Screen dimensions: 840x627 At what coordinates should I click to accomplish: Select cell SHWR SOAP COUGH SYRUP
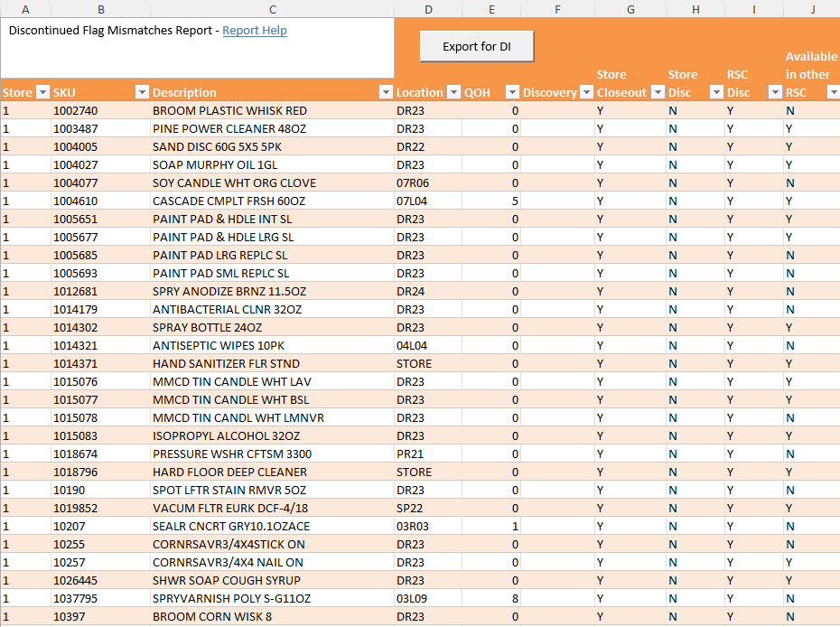pyautogui.click(x=272, y=580)
